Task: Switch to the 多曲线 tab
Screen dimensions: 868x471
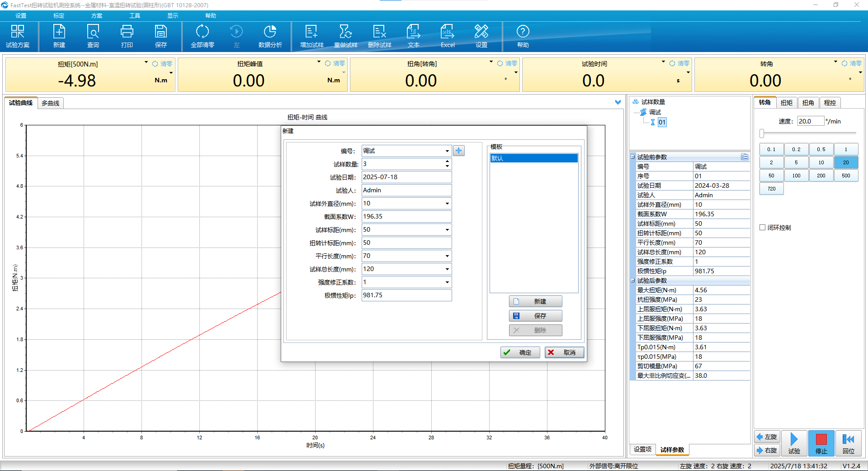Action: point(50,103)
